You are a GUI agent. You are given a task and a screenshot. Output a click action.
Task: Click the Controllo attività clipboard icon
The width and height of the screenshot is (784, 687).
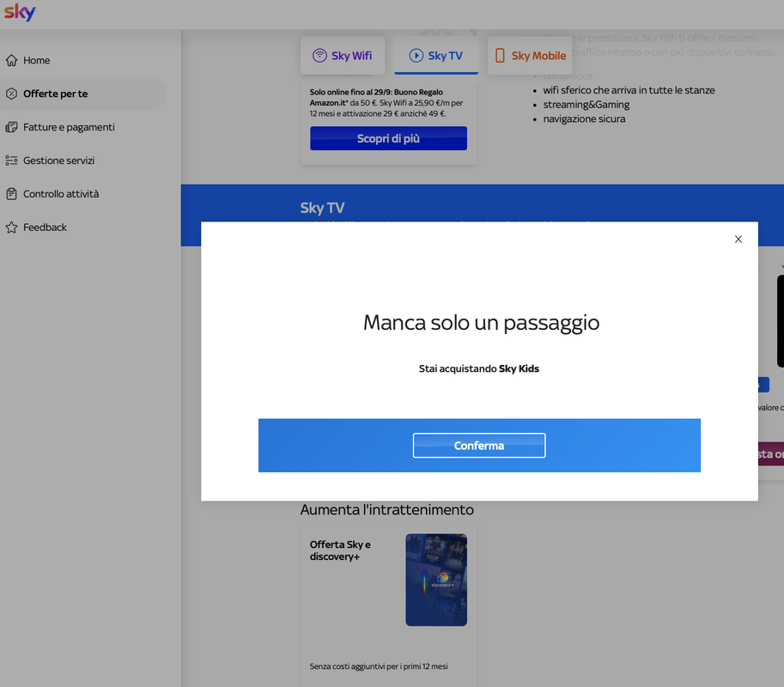[11, 194]
